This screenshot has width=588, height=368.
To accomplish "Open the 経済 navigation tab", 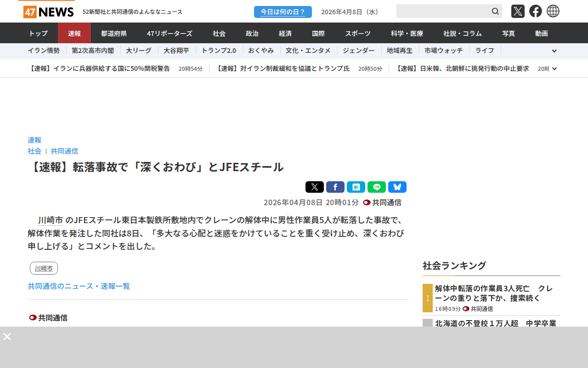I will click(x=285, y=33).
